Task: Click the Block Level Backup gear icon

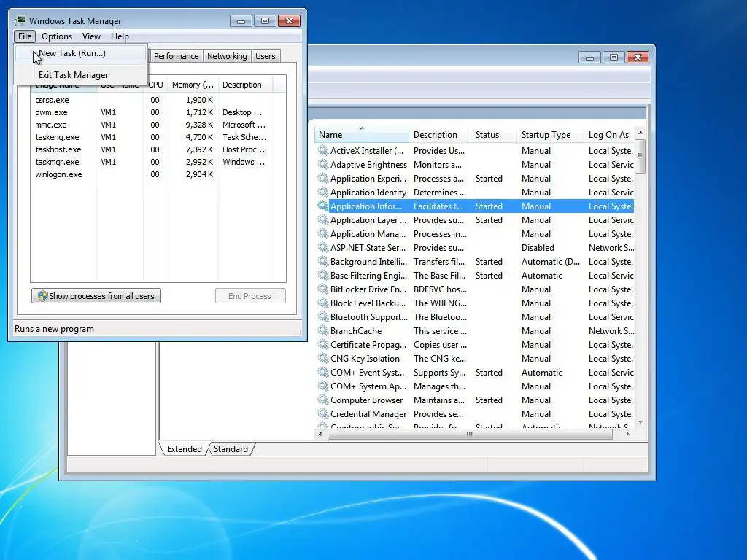Action: pyautogui.click(x=323, y=303)
